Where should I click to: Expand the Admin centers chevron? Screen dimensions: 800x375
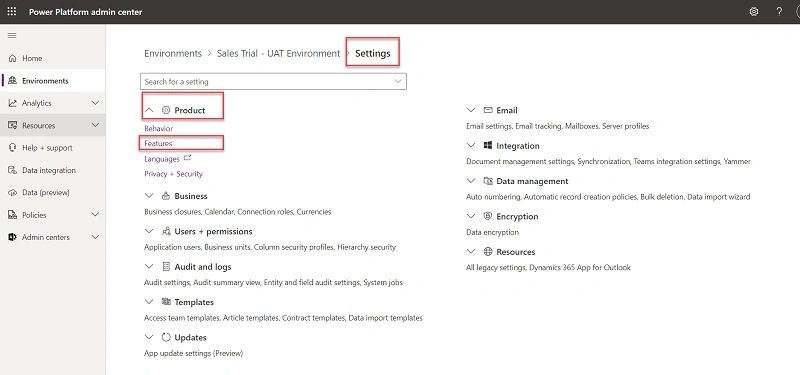click(x=95, y=237)
